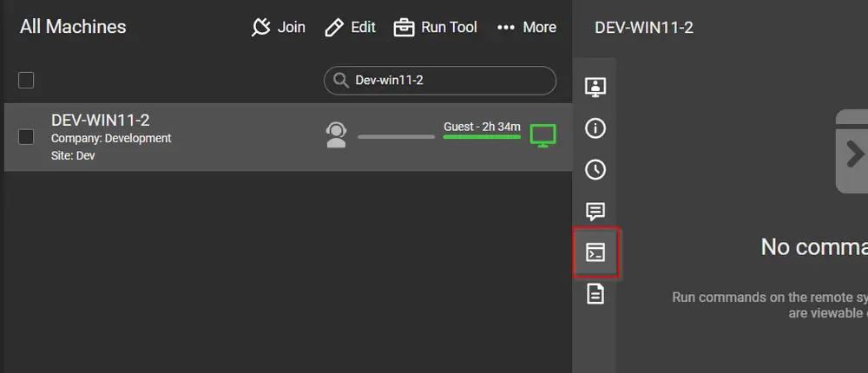Click the DEV-WIN11-2 detail panel title
Screen dimensions: 868x373
(644, 27)
